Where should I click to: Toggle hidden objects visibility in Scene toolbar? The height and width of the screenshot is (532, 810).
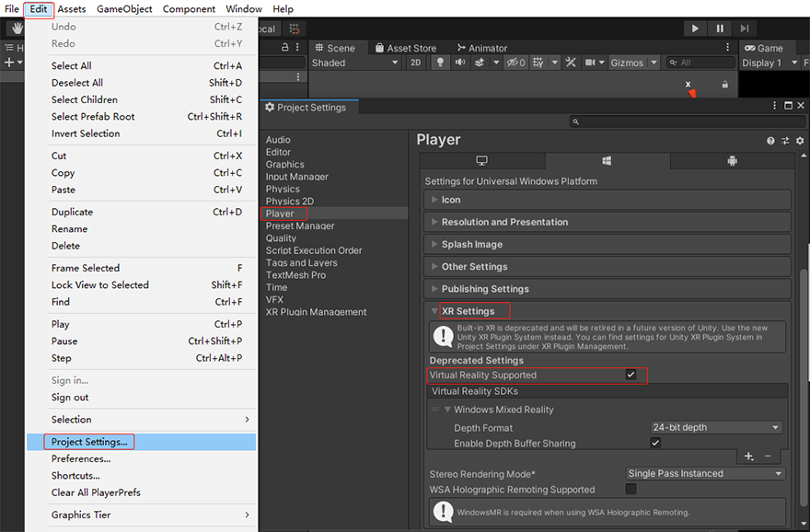(515, 63)
